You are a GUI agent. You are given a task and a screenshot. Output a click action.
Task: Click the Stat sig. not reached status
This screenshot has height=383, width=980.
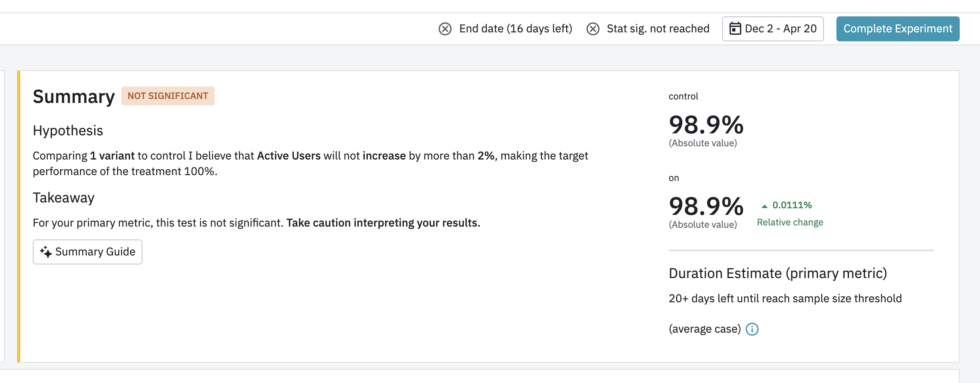(x=658, y=29)
